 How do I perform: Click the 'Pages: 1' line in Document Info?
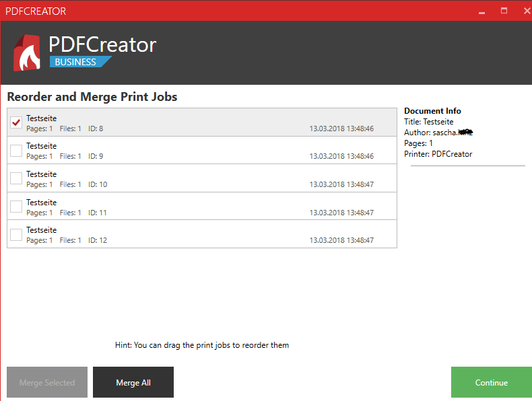[x=418, y=143]
